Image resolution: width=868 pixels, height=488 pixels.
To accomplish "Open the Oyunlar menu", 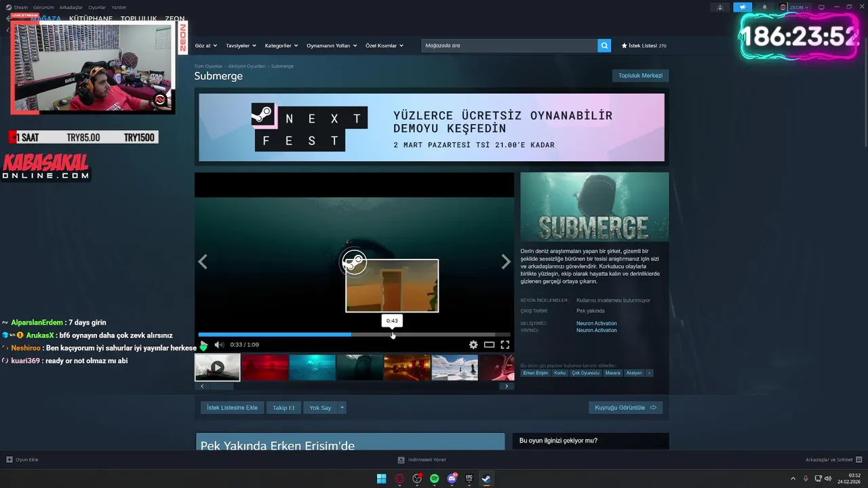I will pos(97,7).
